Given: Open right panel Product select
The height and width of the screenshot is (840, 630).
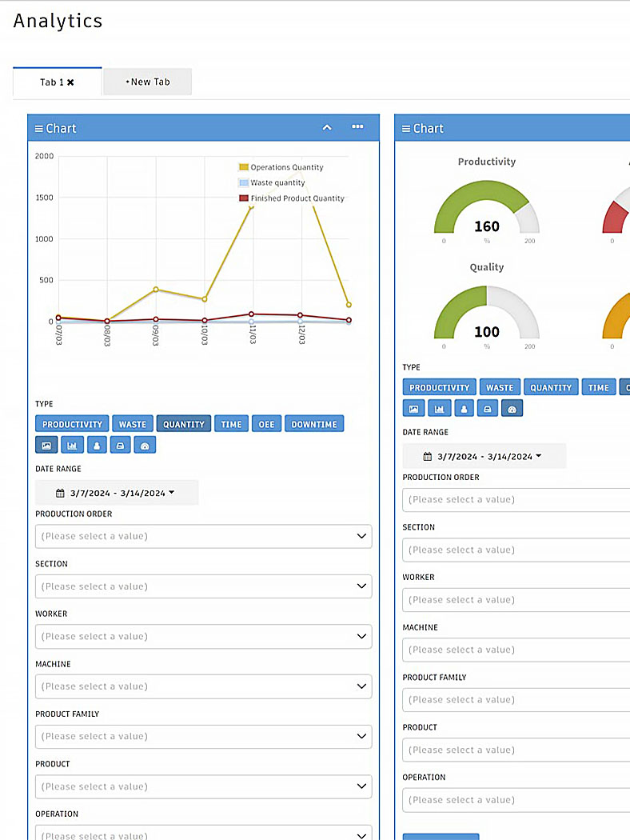Looking at the screenshot, I should [x=516, y=750].
